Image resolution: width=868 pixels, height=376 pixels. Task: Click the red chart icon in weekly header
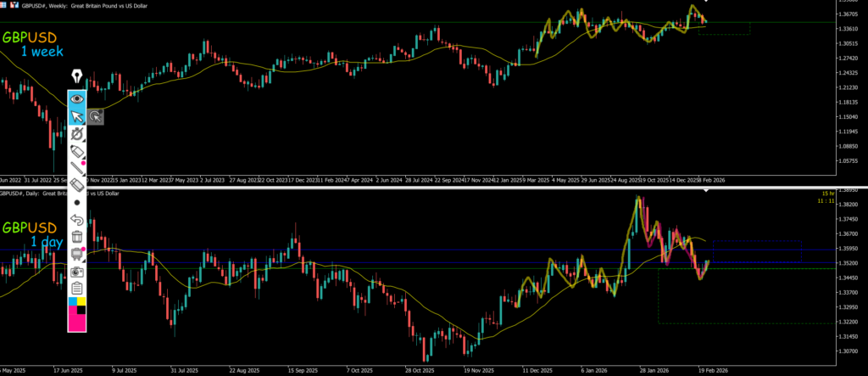(x=15, y=4)
